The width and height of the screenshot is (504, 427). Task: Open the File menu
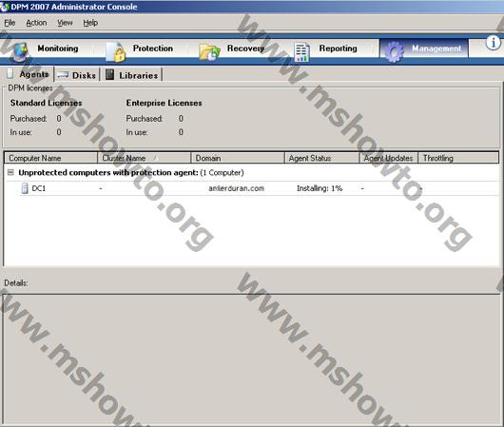(10, 23)
